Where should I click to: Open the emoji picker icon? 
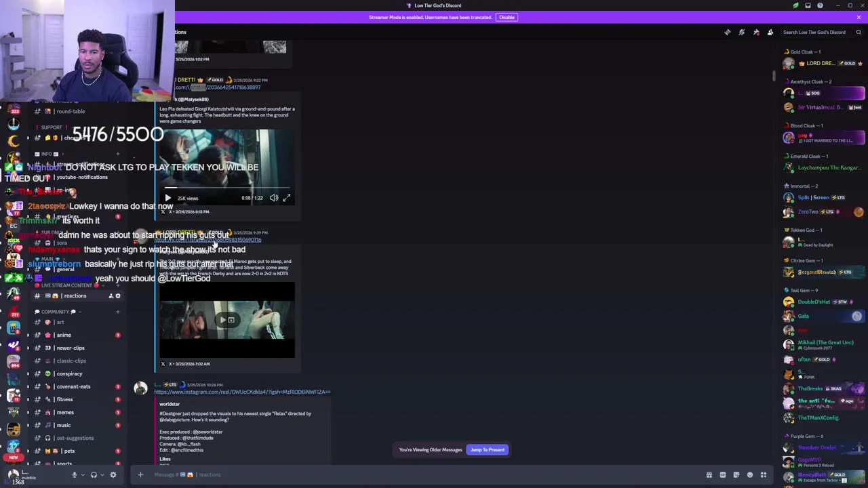[x=750, y=474]
